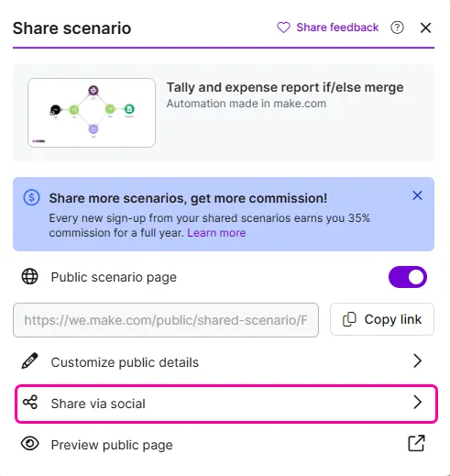
Task: Turn off Public scenario page toggle
Action: coord(408,277)
